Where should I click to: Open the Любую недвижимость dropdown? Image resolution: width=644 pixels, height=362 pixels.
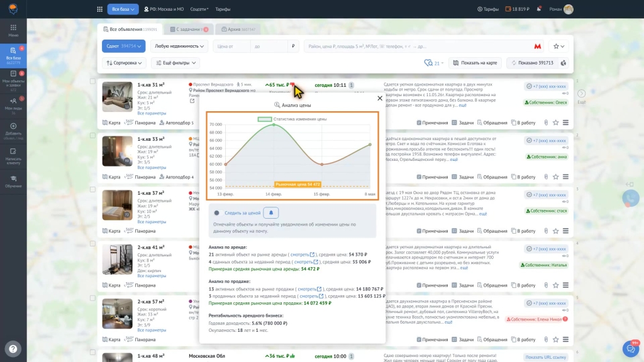pos(179,46)
